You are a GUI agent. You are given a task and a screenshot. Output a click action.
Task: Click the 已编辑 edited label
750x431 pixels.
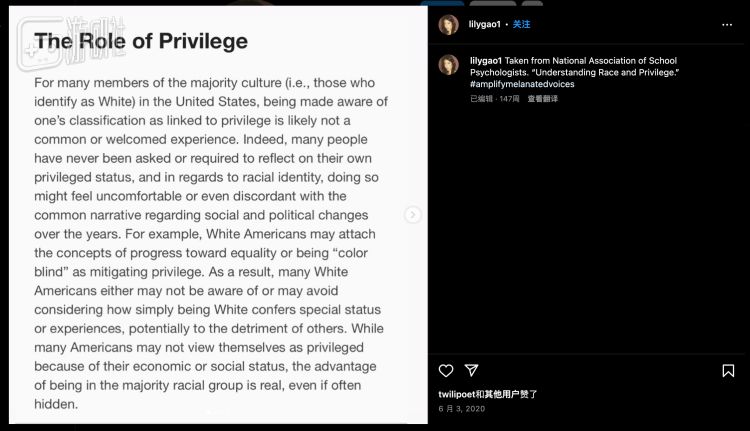point(480,98)
